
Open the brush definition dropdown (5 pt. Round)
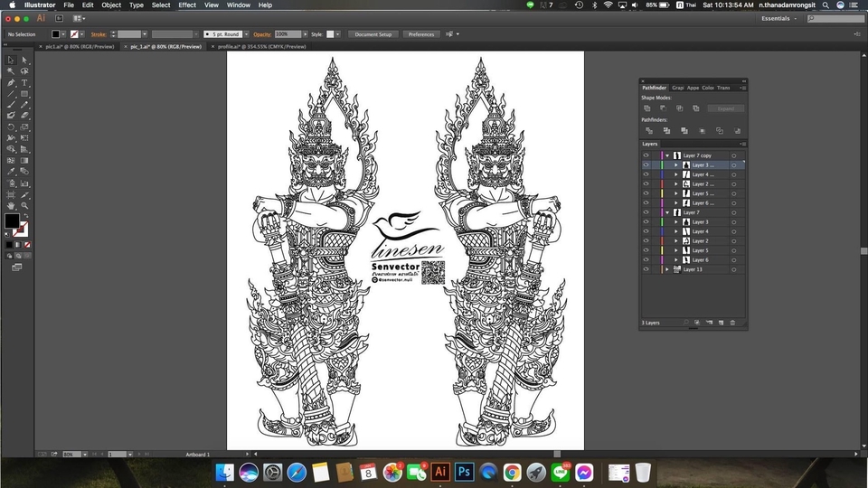point(246,34)
